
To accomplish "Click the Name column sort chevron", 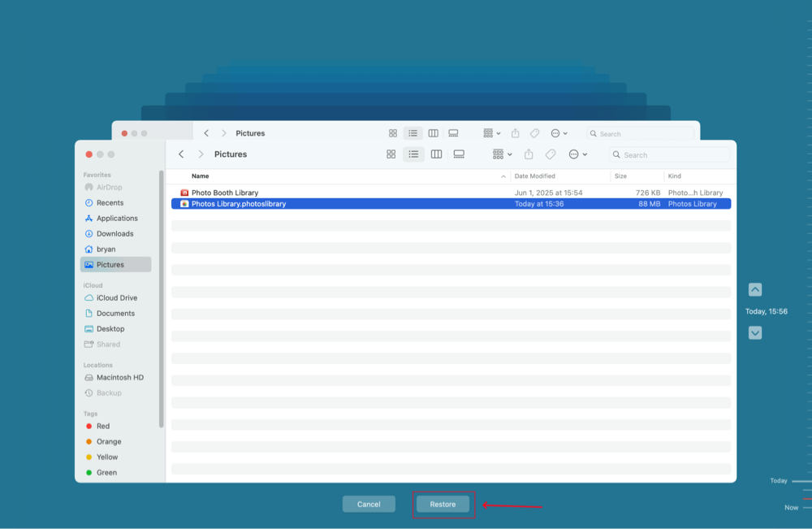I will pyautogui.click(x=503, y=176).
